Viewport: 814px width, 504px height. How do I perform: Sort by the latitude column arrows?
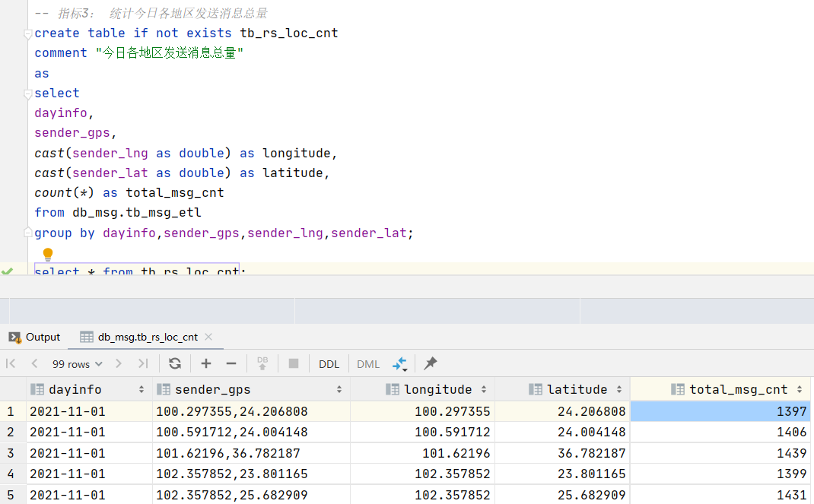point(619,389)
